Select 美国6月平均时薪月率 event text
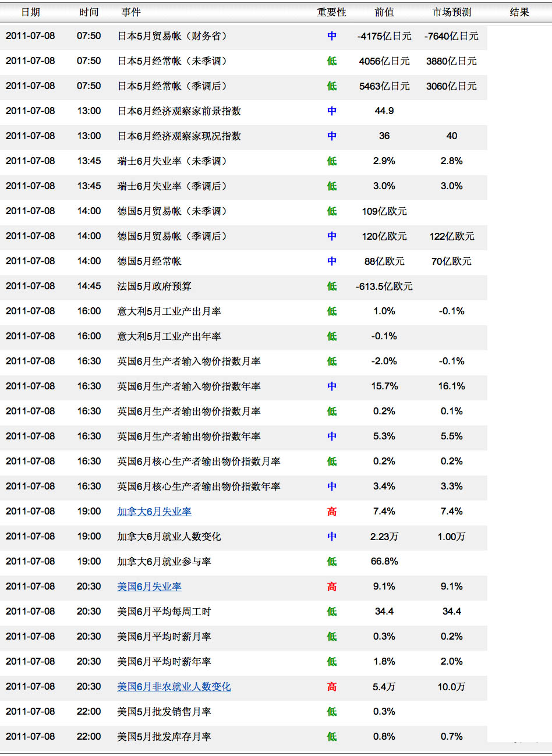552x756 pixels. point(164,637)
